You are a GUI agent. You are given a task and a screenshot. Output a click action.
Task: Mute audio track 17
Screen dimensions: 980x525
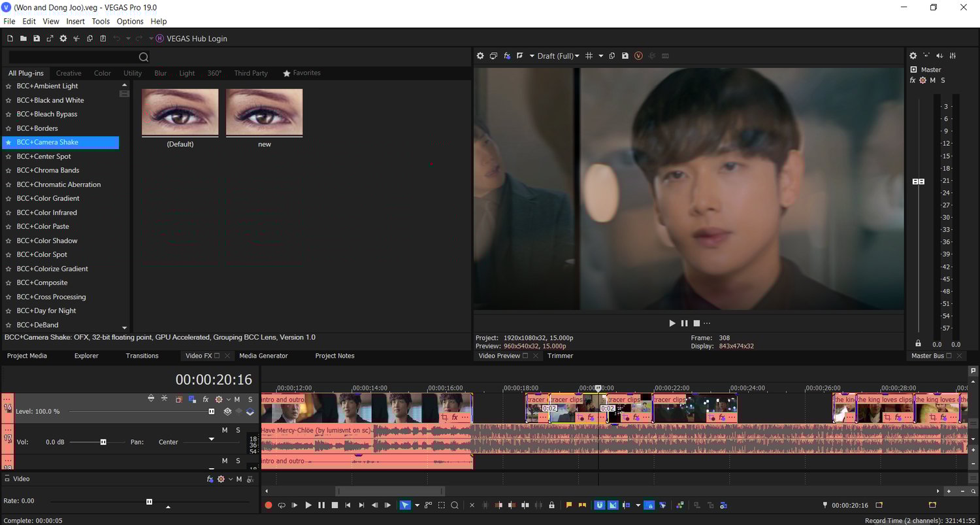225,430
